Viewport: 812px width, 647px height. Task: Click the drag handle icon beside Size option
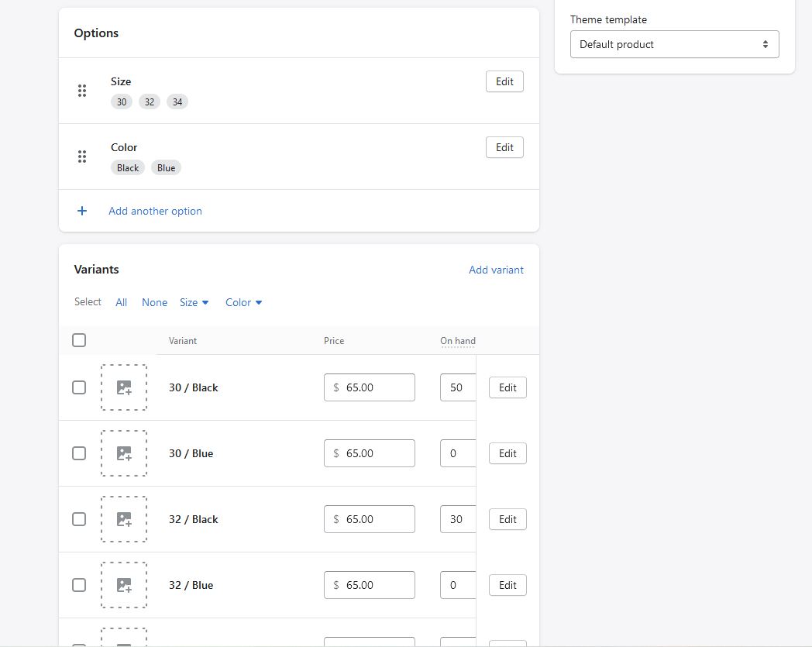coord(82,91)
